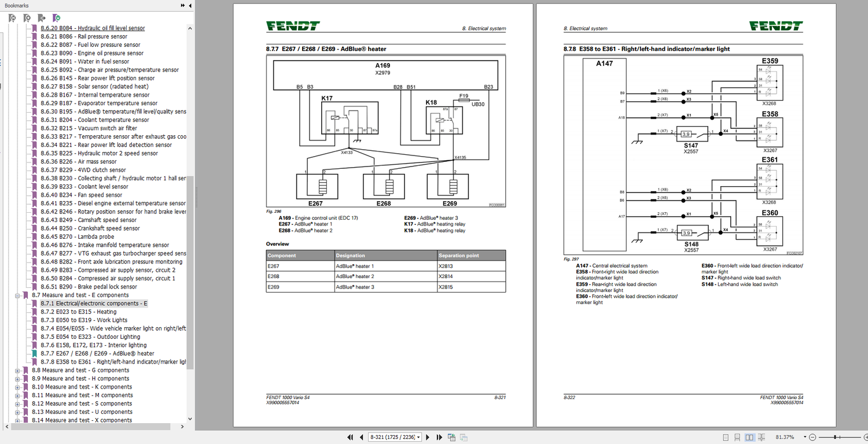Open bookmark 8.6.24 B091 Water in fuel sensor
Image resolution: width=868 pixels, height=444 pixels.
[85, 61]
